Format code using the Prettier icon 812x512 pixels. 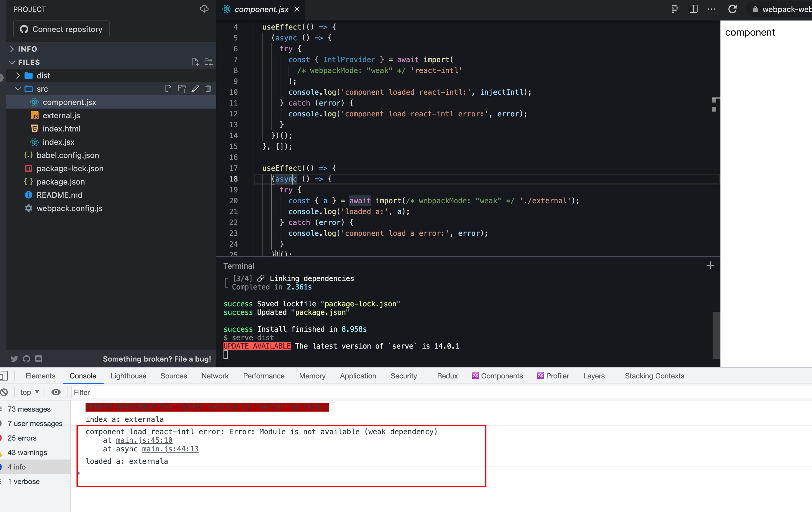674,9
